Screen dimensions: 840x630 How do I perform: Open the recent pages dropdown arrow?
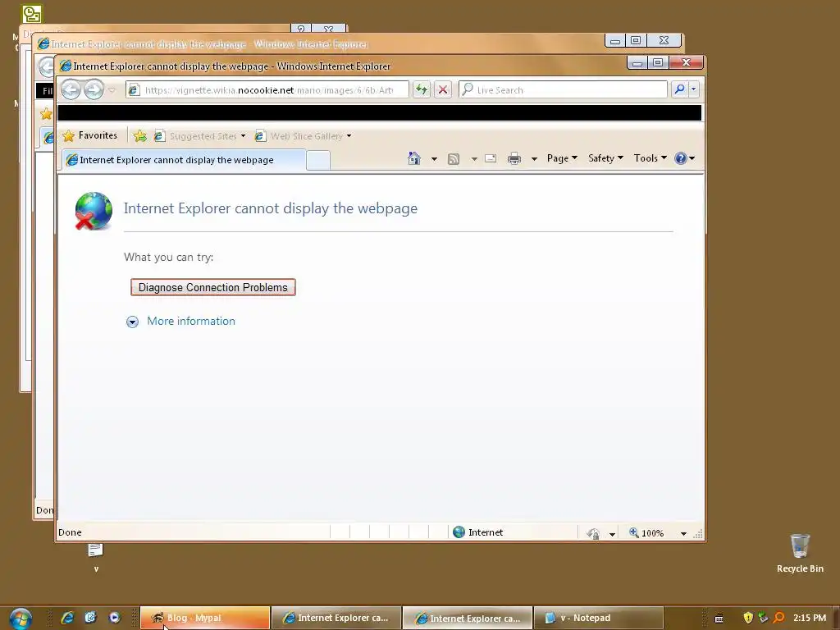tap(112, 90)
